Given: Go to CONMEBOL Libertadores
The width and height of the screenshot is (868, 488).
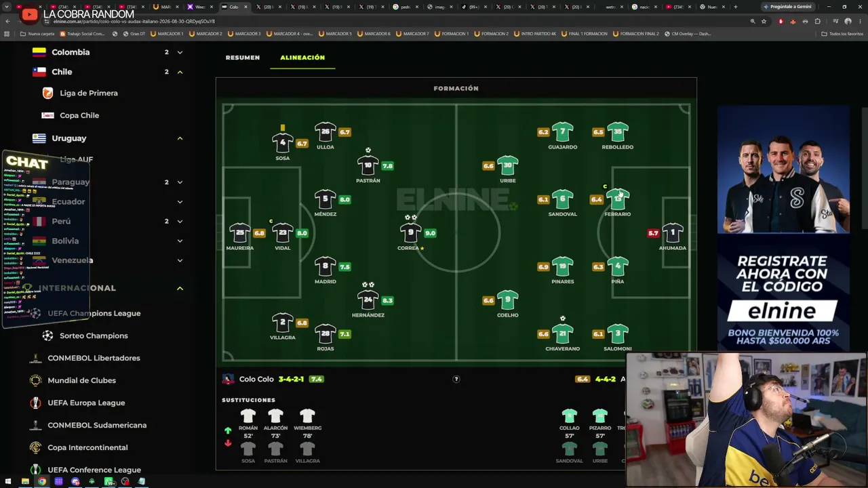Looking at the screenshot, I should point(94,358).
